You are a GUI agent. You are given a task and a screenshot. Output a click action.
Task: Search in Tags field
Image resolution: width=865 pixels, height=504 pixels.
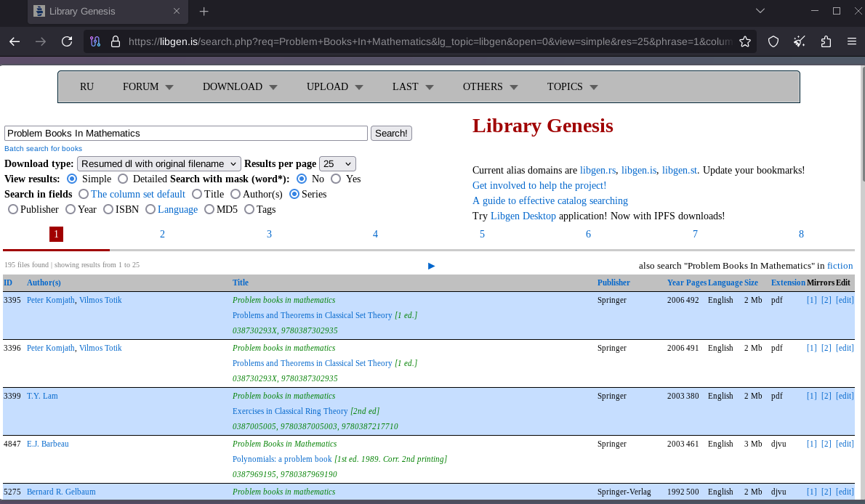pyautogui.click(x=249, y=210)
